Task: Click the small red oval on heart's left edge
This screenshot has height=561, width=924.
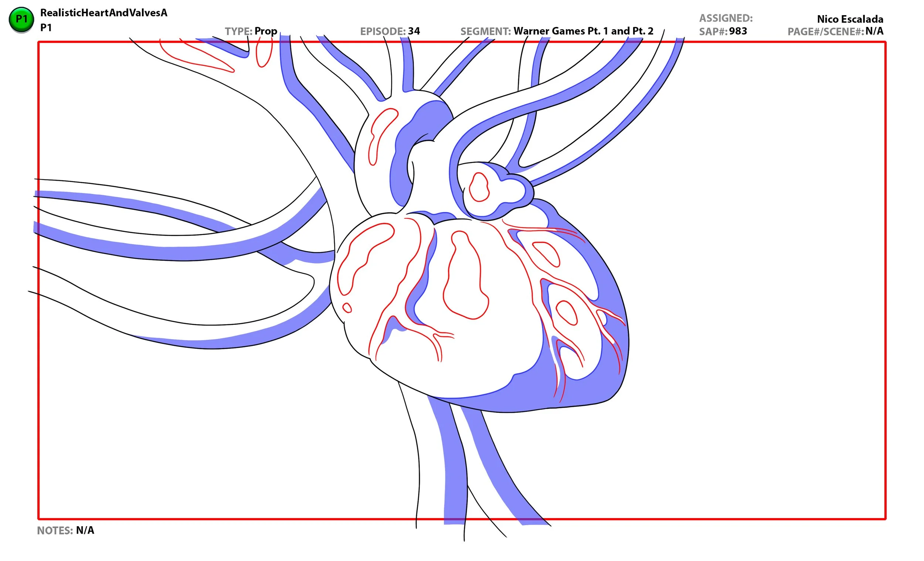Action: tap(347, 308)
